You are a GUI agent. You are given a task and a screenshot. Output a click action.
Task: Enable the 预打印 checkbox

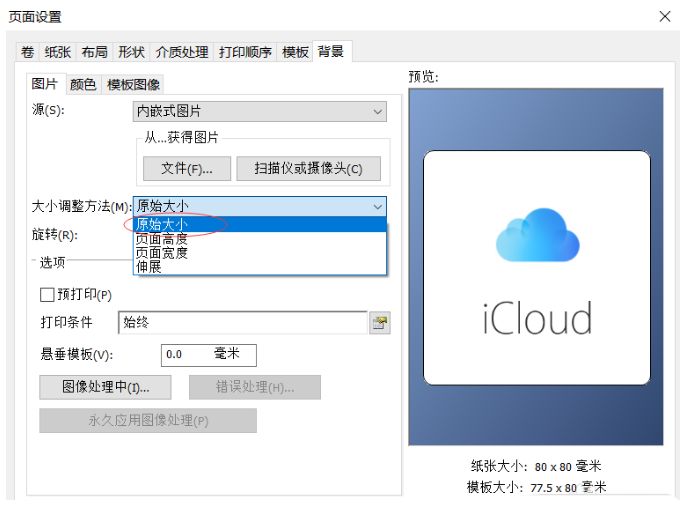click(46, 295)
